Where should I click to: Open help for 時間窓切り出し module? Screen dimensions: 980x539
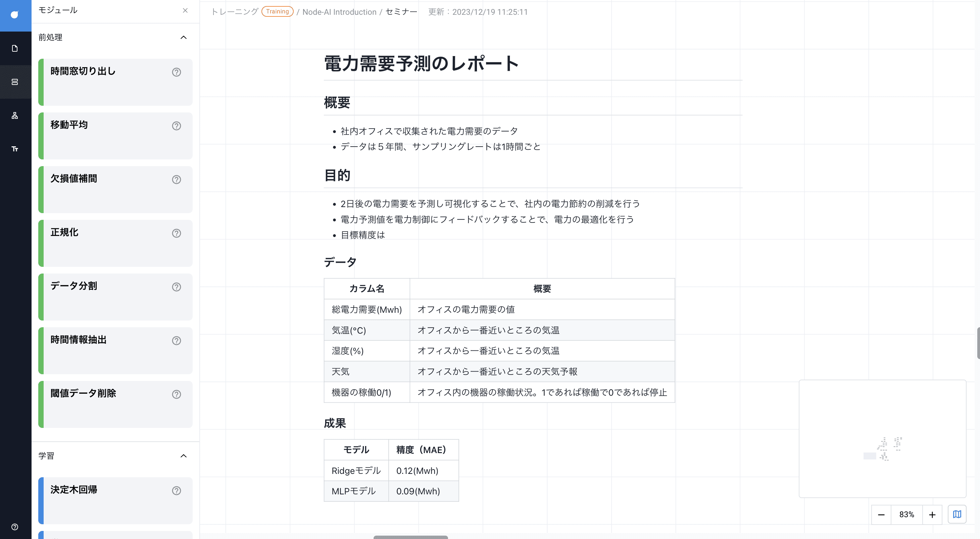tap(176, 72)
